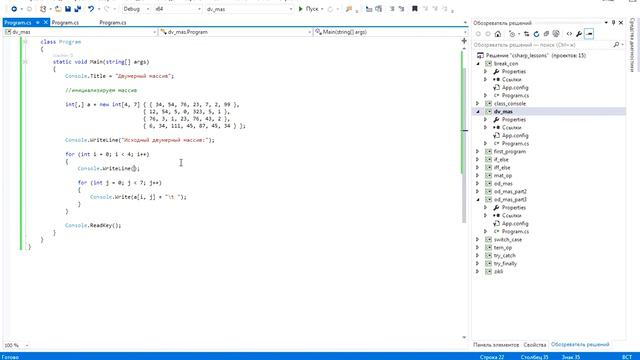The image size is (640, 360).
Task: Click the Find in Files toolbar icon
Action: coord(349,9)
